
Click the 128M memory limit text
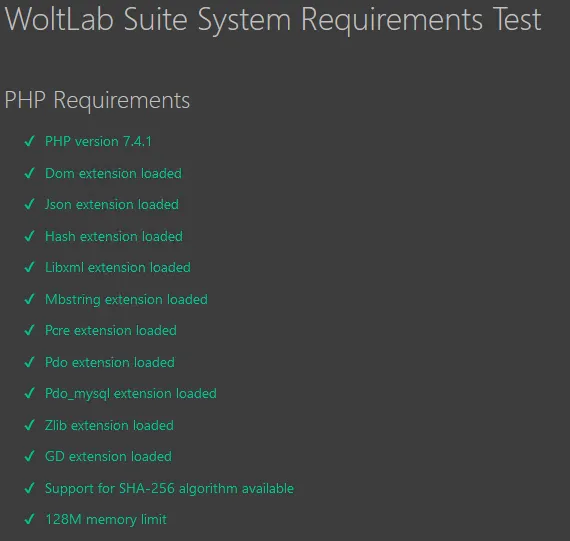click(106, 520)
